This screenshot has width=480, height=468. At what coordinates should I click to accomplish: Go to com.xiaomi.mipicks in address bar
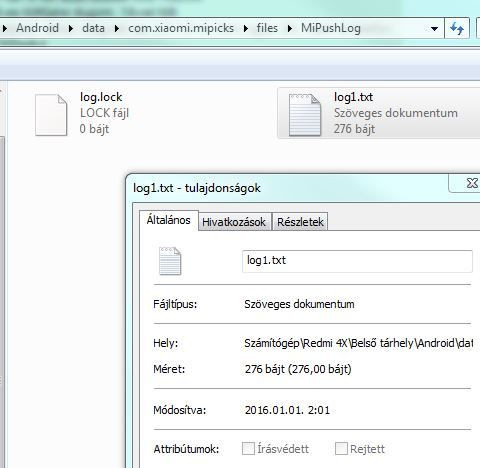181,28
